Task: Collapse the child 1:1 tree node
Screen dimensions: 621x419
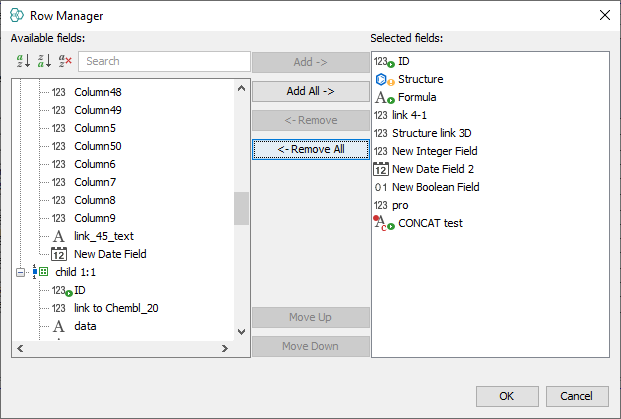Action: (x=21, y=272)
